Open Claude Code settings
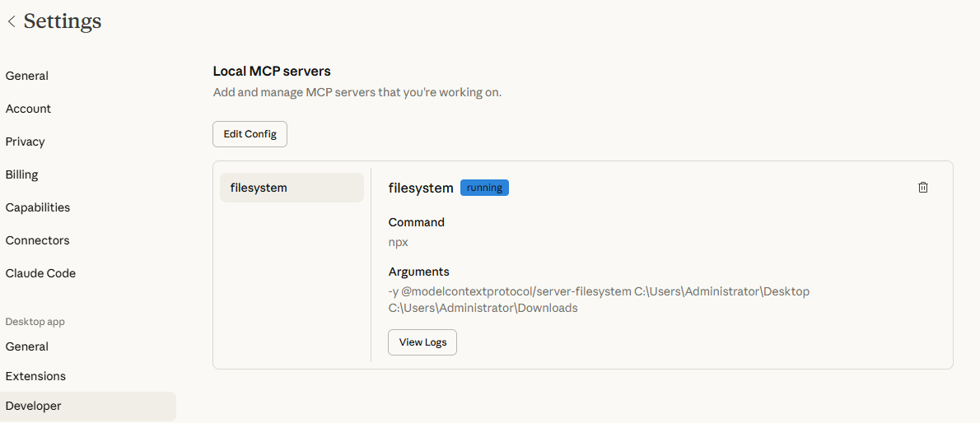The height and width of the screenshot is (423, 980). coord(40,273)
